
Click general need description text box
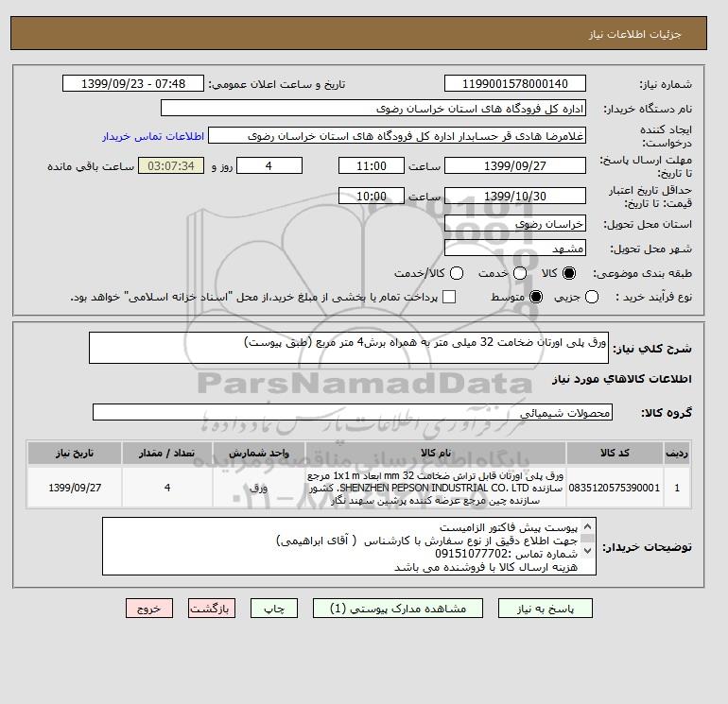(349, 348)
